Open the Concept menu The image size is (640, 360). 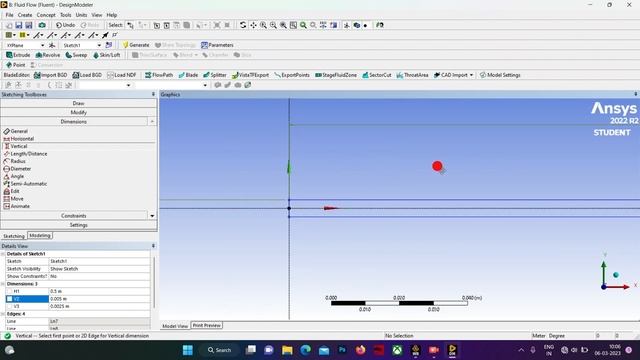coord(46,15)
